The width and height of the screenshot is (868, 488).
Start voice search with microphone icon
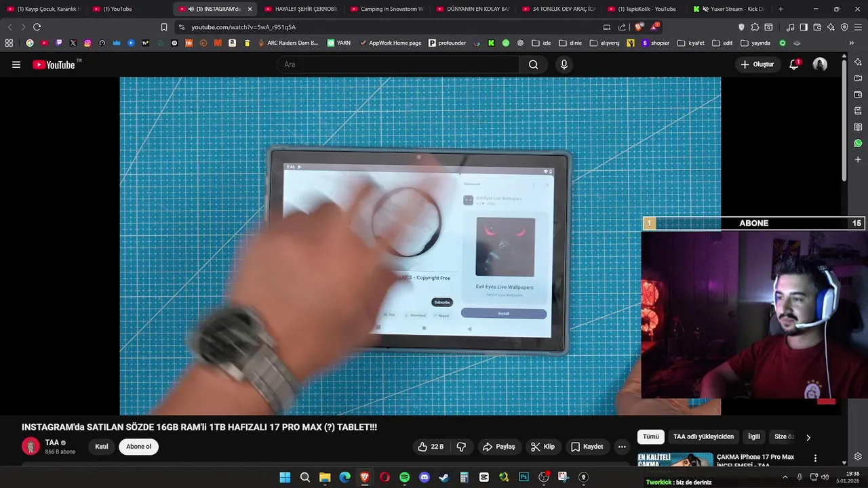(564, 64)
